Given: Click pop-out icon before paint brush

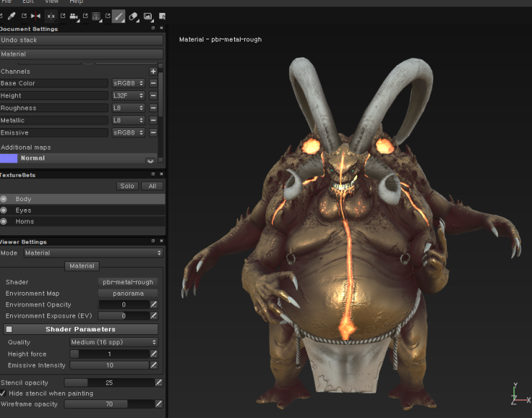Looking at the screenshot, I should pos(108,16).
